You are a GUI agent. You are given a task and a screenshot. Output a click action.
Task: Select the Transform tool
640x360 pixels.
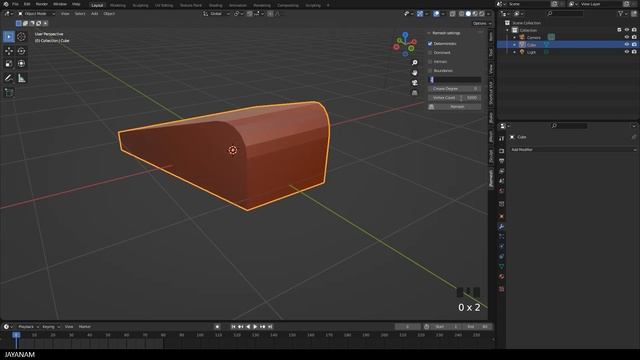point(22,64)
